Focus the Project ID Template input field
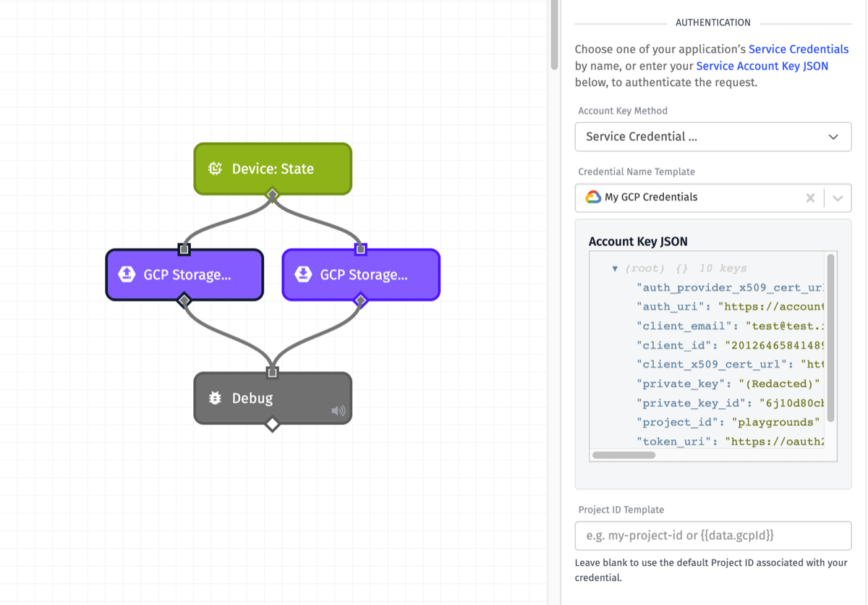The height and width of the screenshot is (605, 868). (x=713, y=536)
